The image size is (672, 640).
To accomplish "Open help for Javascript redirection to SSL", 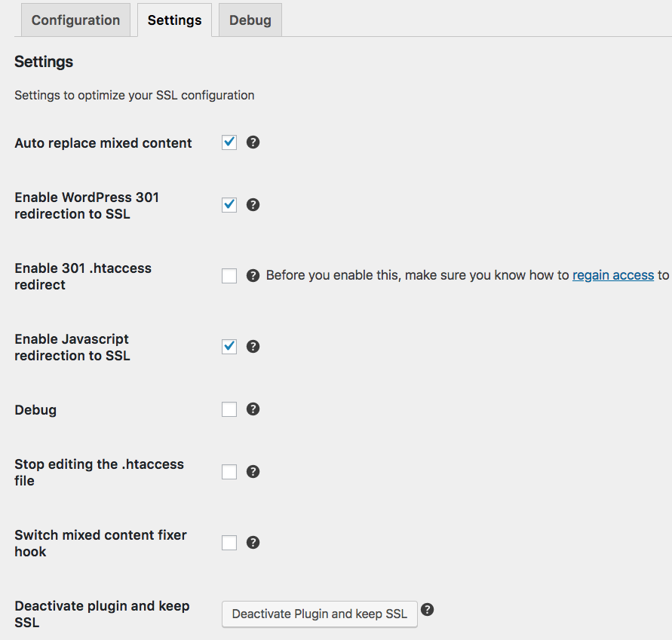I will point(253,346).
